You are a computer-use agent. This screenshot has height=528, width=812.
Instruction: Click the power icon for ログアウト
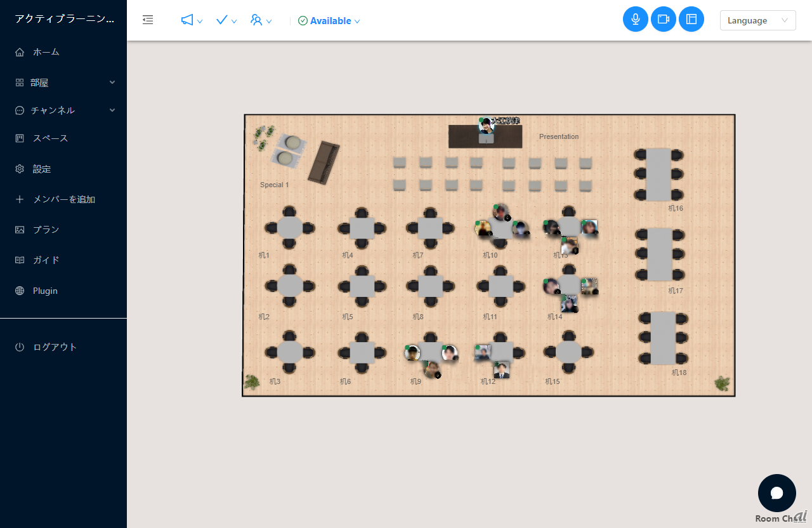(20, 347)
